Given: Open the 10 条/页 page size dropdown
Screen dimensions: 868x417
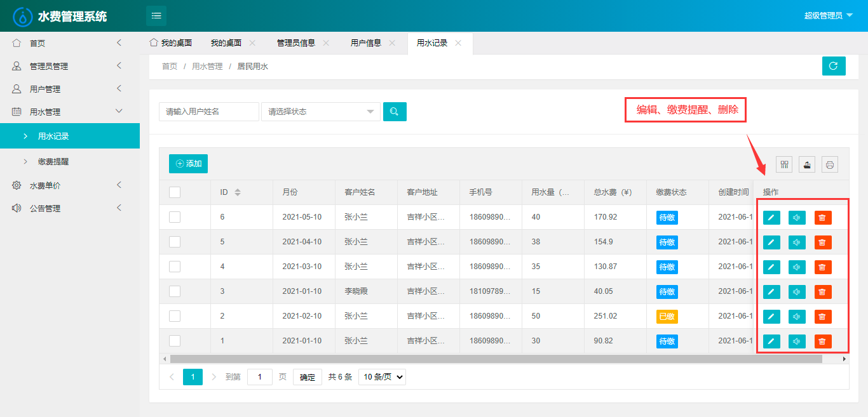Looking at the screenshot, I should [x=382, y=377].
